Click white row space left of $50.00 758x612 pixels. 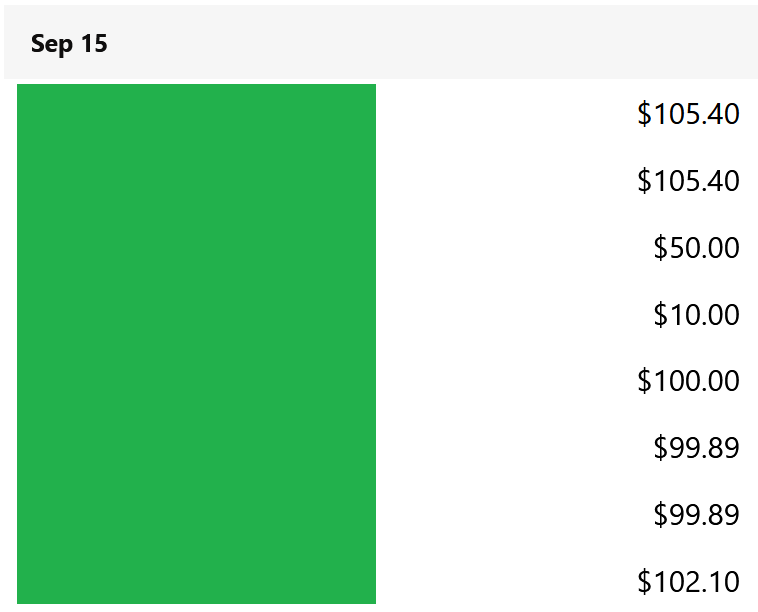(514, 248)
